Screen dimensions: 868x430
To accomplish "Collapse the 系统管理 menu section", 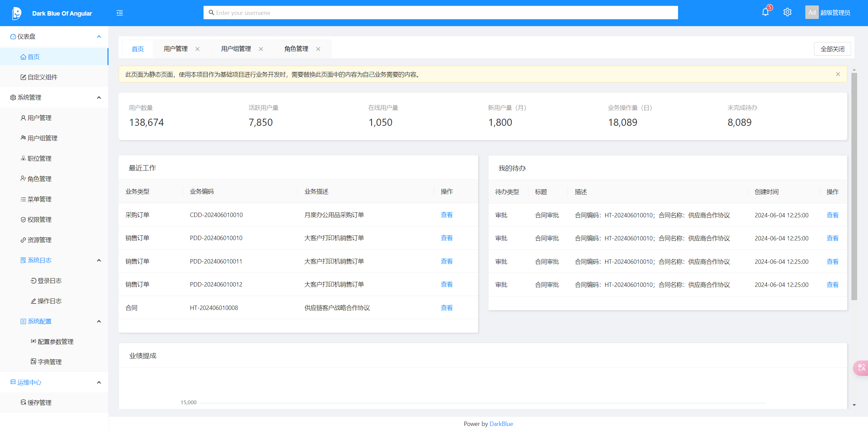I will coord(99,98).
